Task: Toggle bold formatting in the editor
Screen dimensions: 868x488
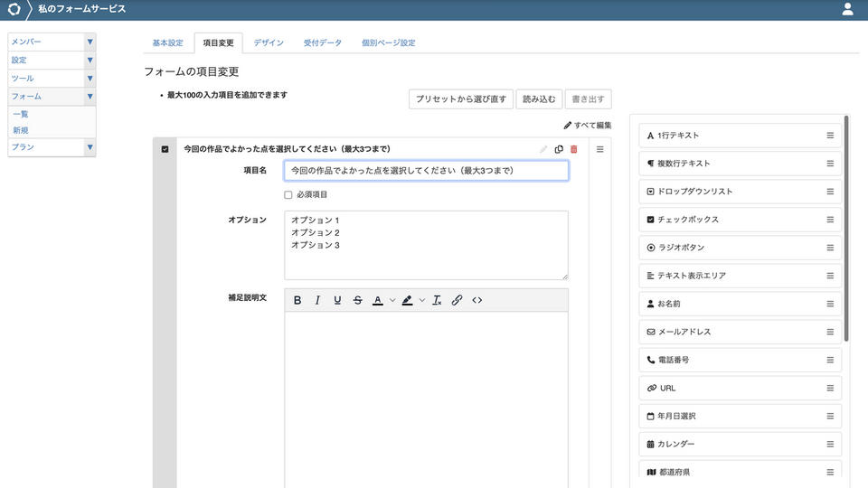Action: (x=297, y=300)
